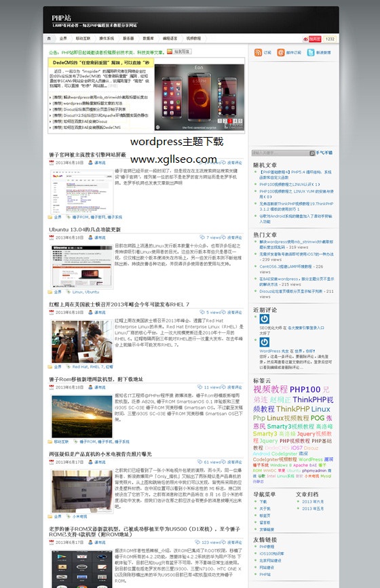Click the button next to the announcement text
Viewport: 380px width, 588px height.
pyautogui.click(x=179, y=52)
